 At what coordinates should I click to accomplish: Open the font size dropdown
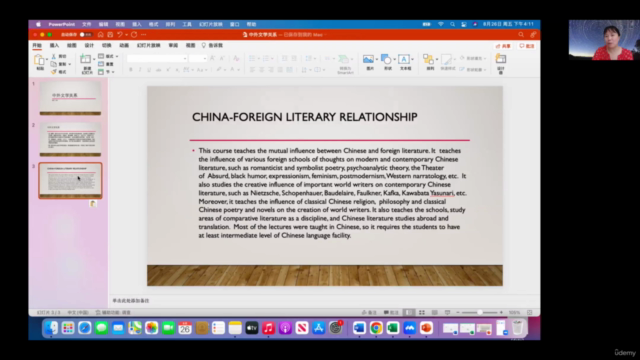click(205, 59)
